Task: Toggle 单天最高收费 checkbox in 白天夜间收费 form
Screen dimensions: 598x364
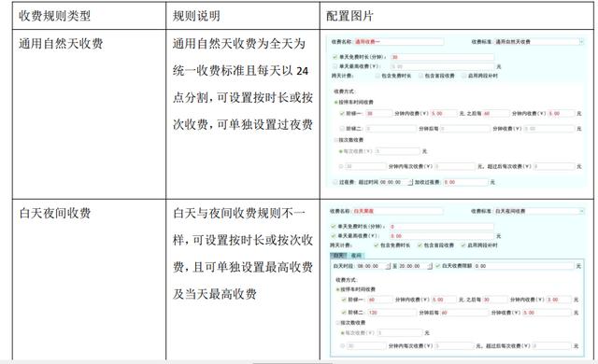Action: pyautogui.click(x=334, y=236)
